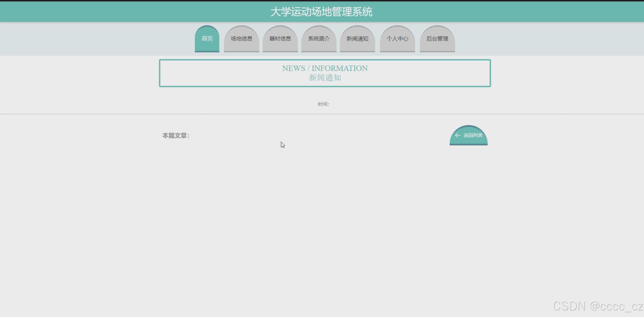The image size is (644, 317).
Task: Enter the 后台管理 tab
Action: click(437, 39)
